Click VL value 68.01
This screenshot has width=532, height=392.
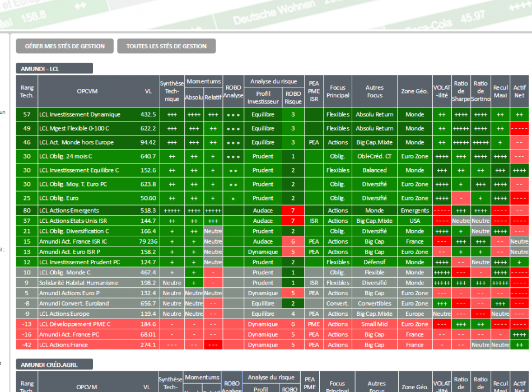coord(148,334)
